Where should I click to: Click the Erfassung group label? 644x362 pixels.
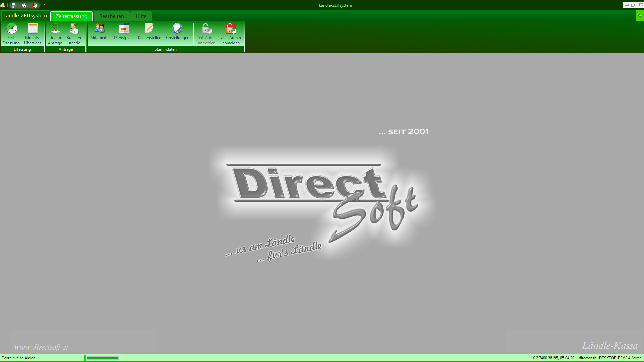[x=22, y=49]
